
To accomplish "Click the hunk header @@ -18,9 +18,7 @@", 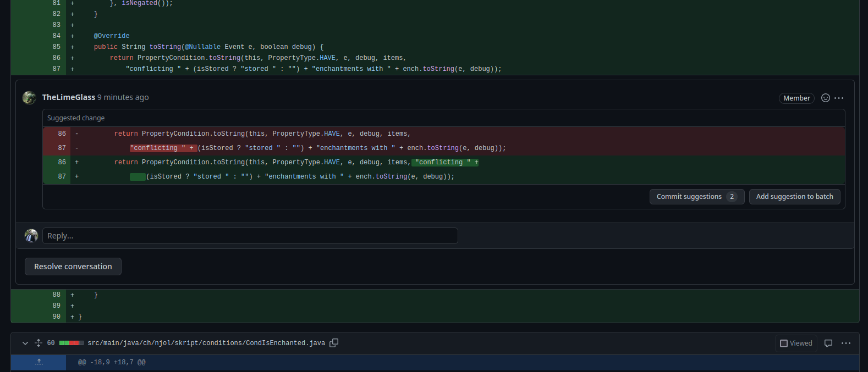I will tap(112, 362).
